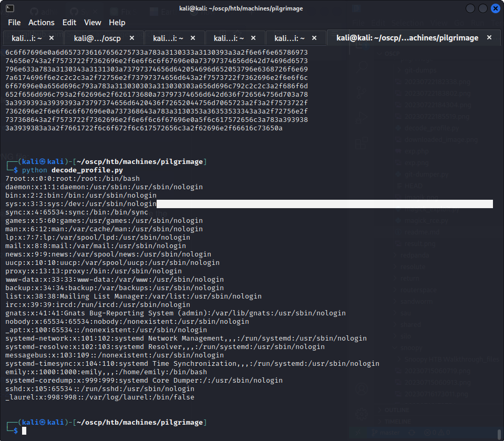The image size is (504, 441).
Task: Click the list:x:38:38 Mailing List line
Action: point(133,296)
